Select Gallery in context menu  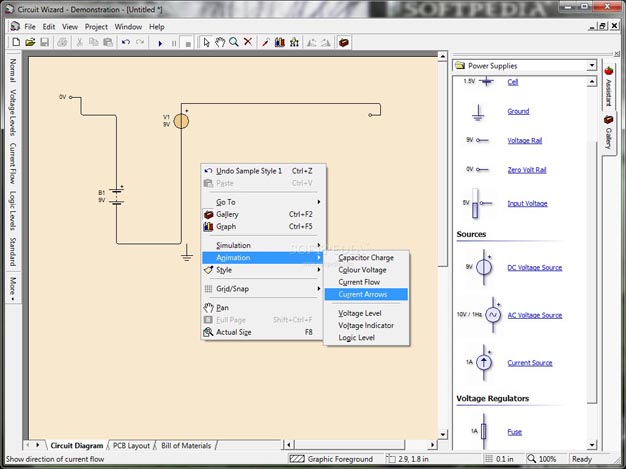pyautogui.click(x=263, y=214)
